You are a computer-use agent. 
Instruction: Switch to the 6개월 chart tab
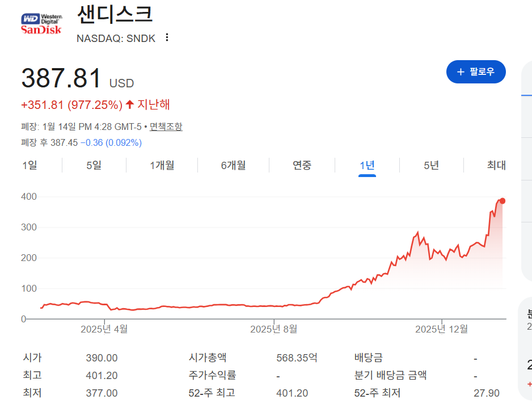pos(233,165)
